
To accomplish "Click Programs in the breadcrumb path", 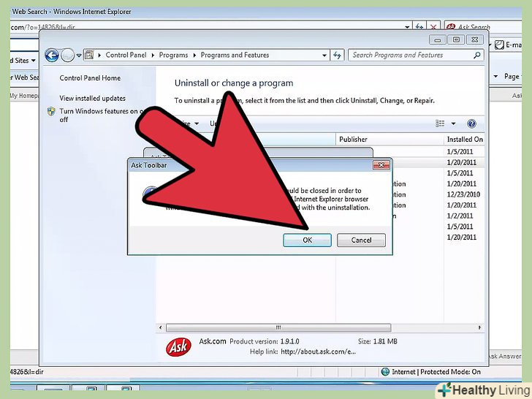I will coord(173,55).
